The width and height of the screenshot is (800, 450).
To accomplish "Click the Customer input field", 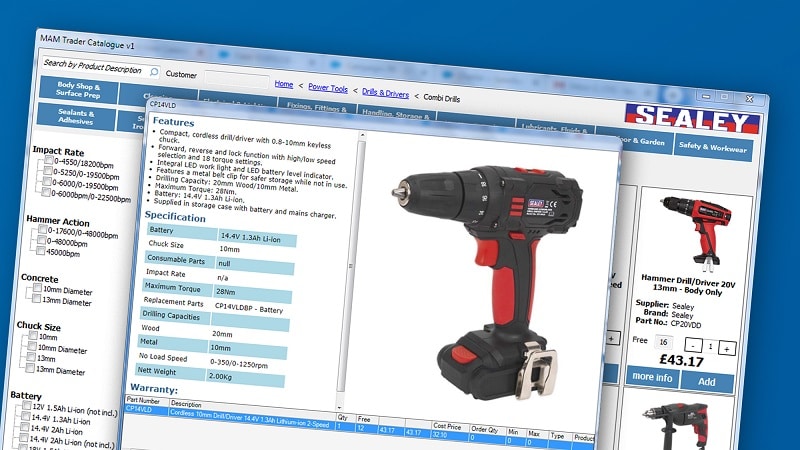I will point(236,80).
